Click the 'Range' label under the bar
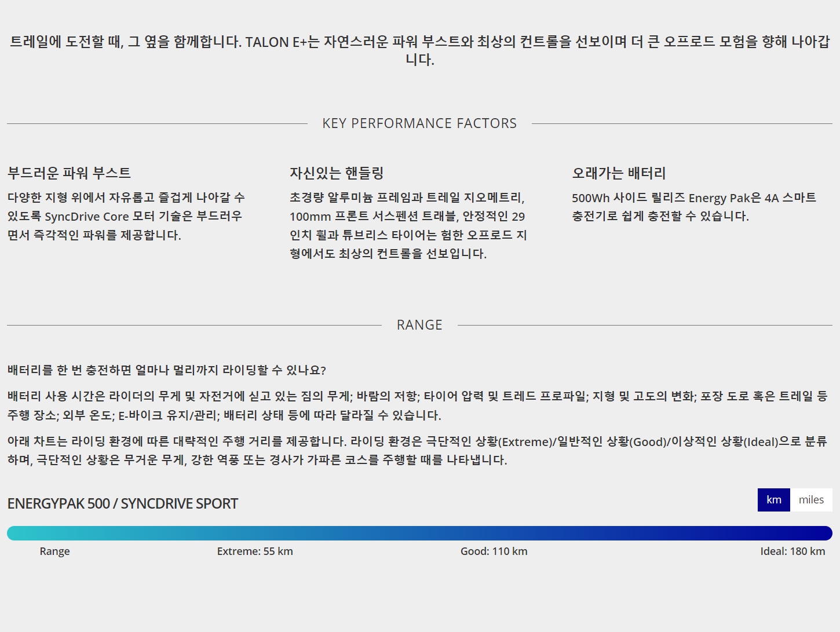 pyautogui.click(x=54, y=551)
